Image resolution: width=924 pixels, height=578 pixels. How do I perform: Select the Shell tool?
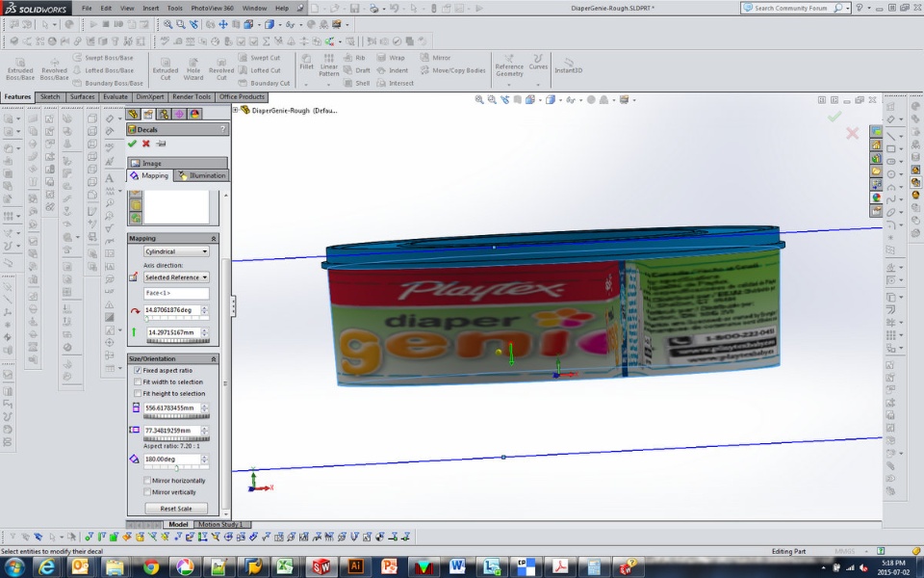click(x=356, y=83)
